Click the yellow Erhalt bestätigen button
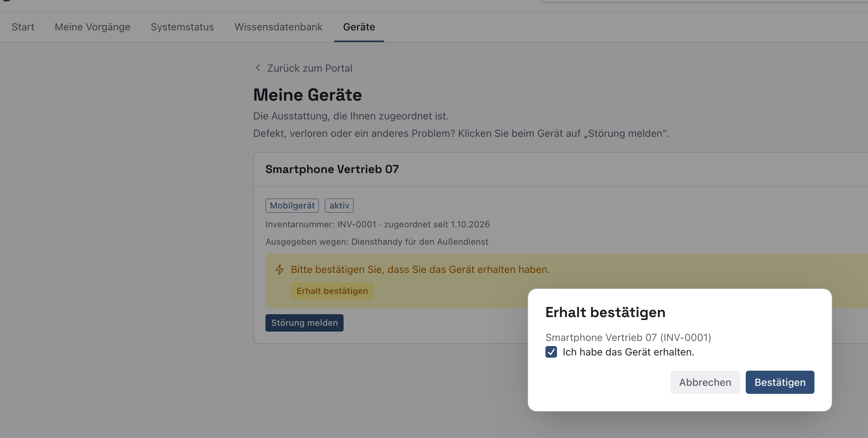868x438 pixels. point(332,291)
